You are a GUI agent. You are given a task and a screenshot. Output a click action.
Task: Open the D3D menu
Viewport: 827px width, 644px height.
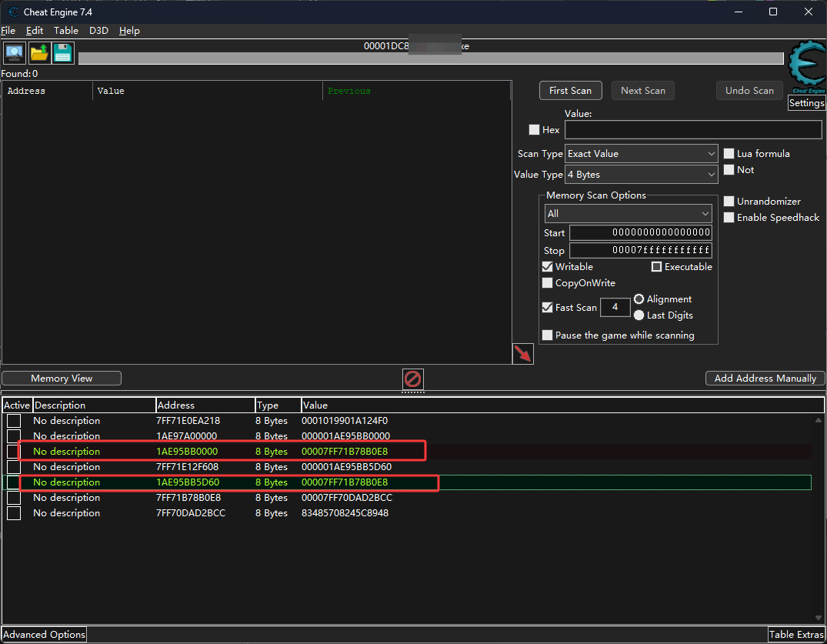click(98, 31)
